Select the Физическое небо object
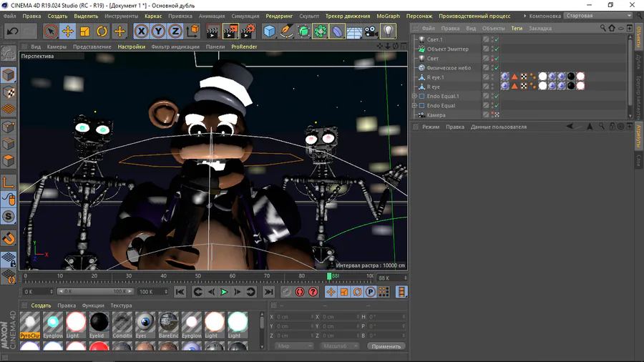 tap(449, 68)
